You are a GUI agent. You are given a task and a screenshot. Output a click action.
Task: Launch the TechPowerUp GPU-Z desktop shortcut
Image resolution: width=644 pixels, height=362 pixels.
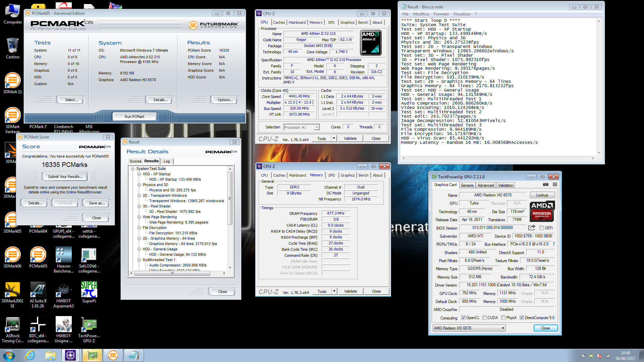[x=89, y=329]
